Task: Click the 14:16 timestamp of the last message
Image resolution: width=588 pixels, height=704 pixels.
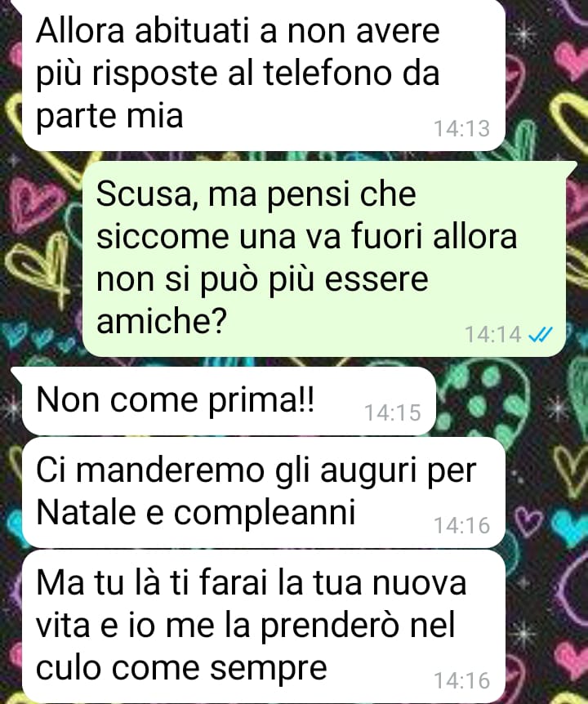Action: point(461,680)
